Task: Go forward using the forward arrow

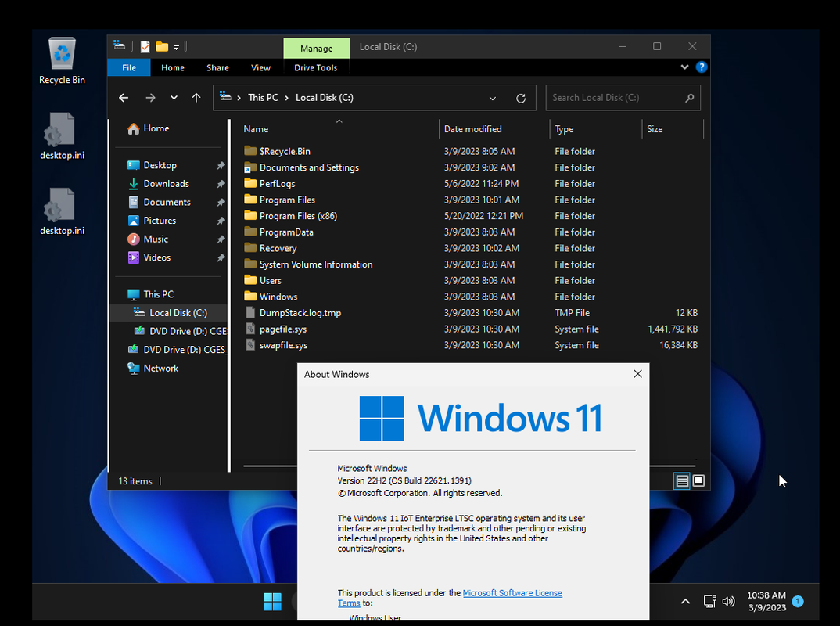Action: coord(150,98)
